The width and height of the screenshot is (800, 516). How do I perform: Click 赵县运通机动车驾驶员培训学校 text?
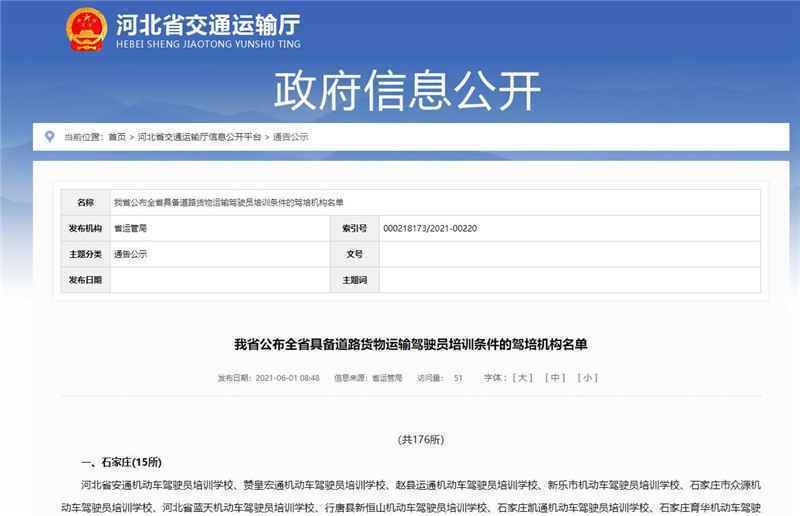(467, 485)
